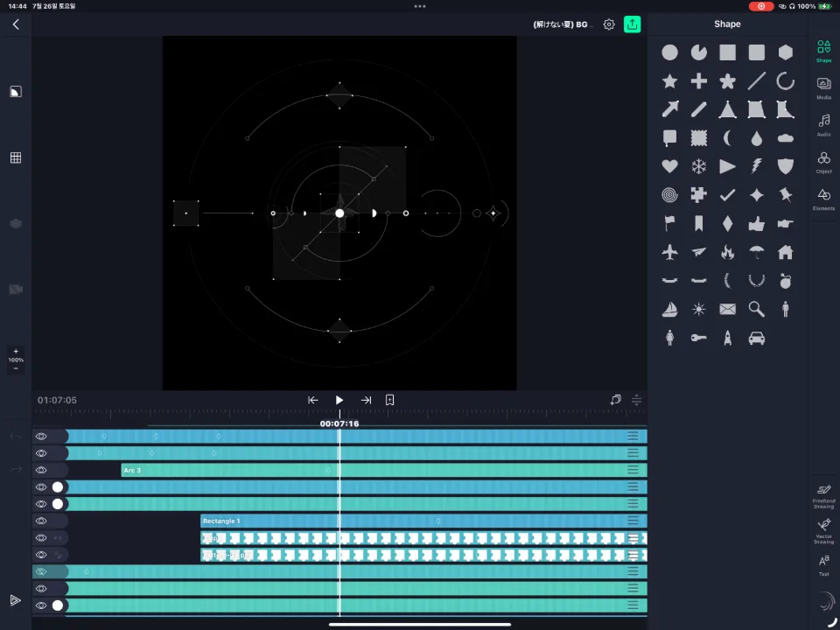Zoom out the canvas with the minus
The height and width of the screenshot is (630, 840).
coord(16,368)
